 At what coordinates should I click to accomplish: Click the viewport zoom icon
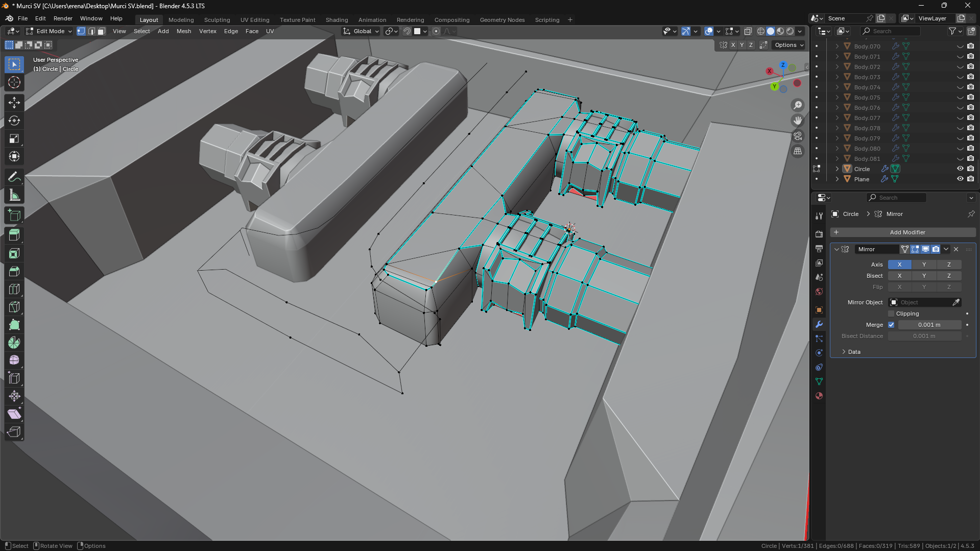(798, 105)
